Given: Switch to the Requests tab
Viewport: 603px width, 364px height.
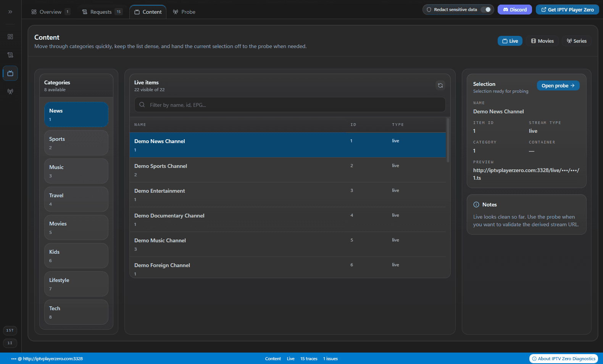Looking at the screenshot, I should click(x=102, y=12).
